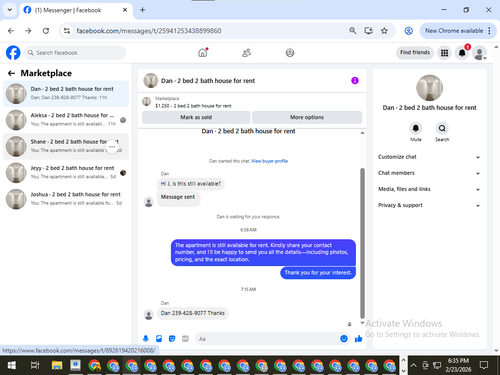Viewport: 500px width, 375px height.
Task: Open File Explorer from taskbar
Action: pos(57,365)
